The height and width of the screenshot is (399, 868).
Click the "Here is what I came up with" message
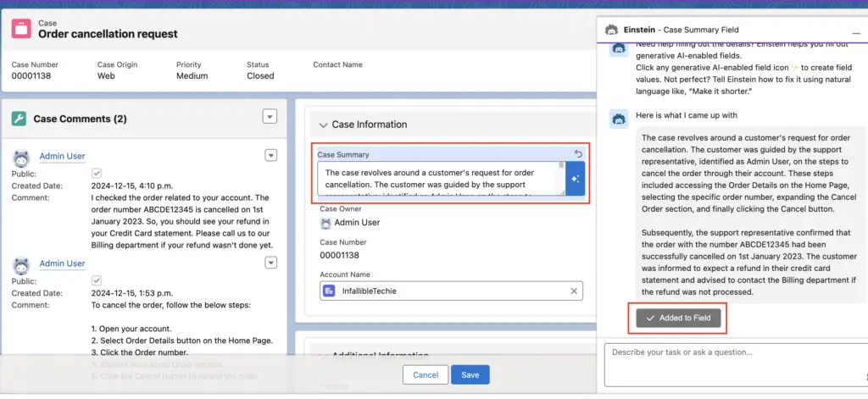click(687, 116)
